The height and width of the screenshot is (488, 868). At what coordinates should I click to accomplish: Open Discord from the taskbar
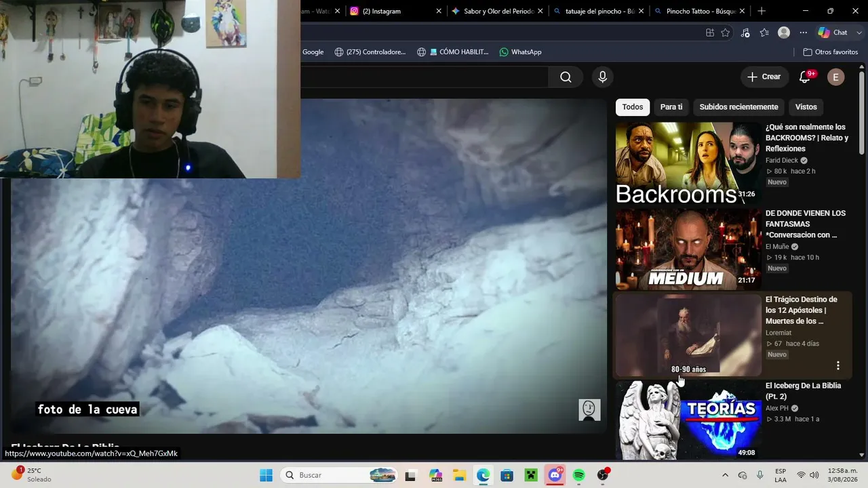(555, 475)
